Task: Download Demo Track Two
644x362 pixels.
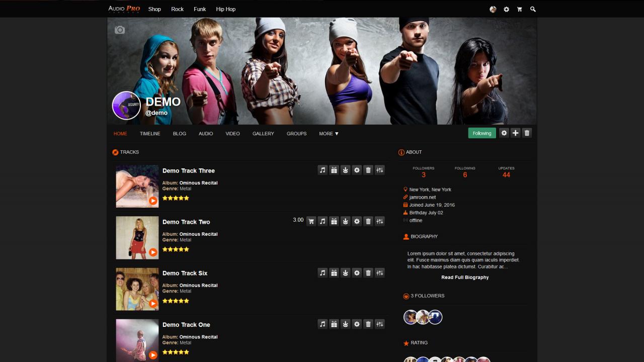Action: point(346,221)
